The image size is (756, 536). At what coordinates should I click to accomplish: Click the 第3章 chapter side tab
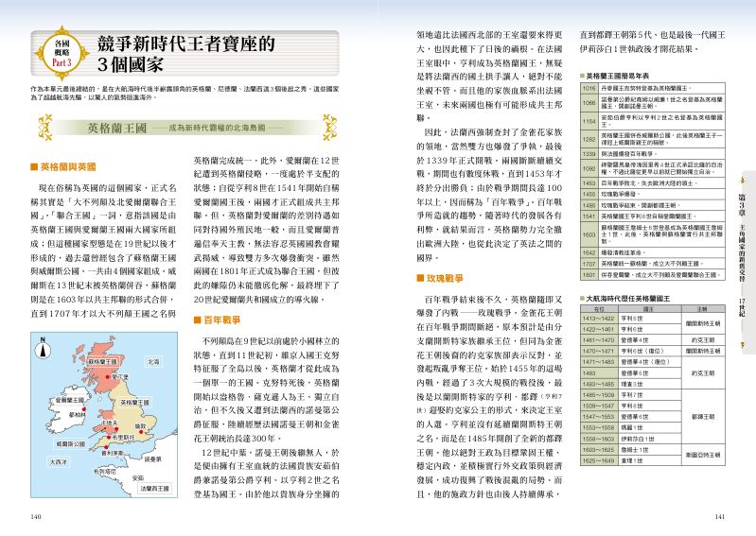(742, 260)
